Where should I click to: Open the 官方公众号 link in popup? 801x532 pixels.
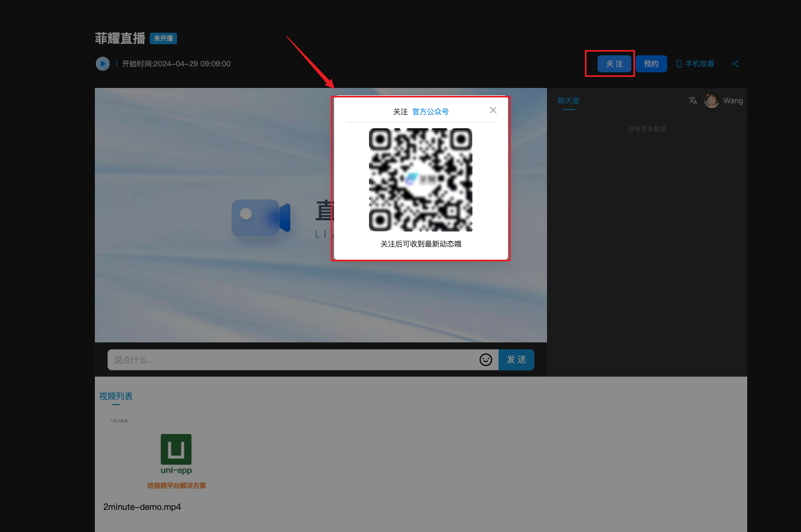click(x=430, y=112)
